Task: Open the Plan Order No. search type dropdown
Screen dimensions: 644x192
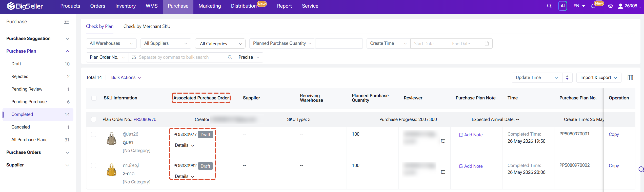Action: pyautogui.click(x=107, y=57)
